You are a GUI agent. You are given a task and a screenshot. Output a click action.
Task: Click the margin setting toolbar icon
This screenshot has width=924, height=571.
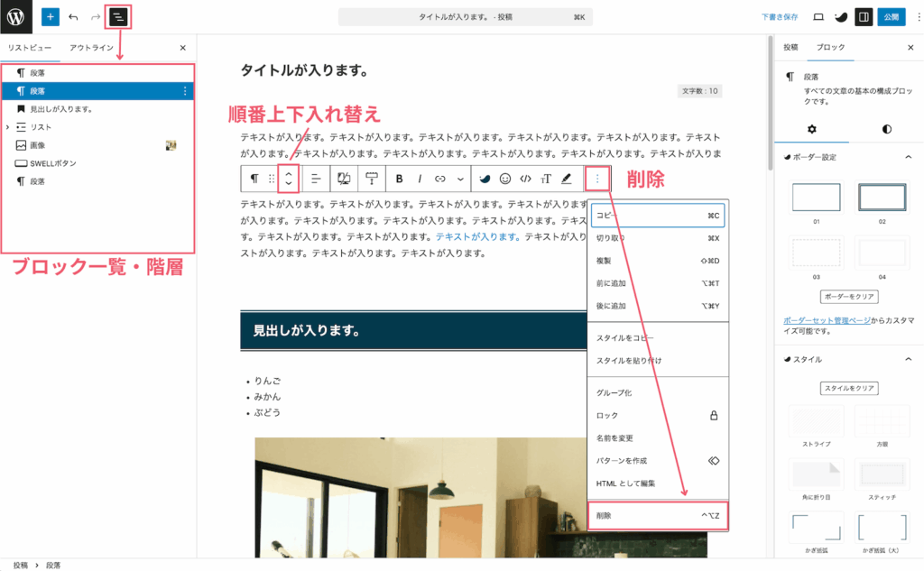[x=371, y=179]
